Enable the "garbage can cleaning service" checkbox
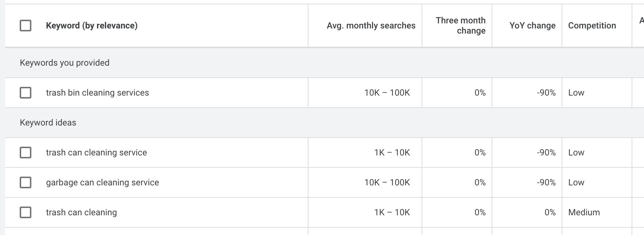This screenshot has height=235, width=644. point(26,182)
